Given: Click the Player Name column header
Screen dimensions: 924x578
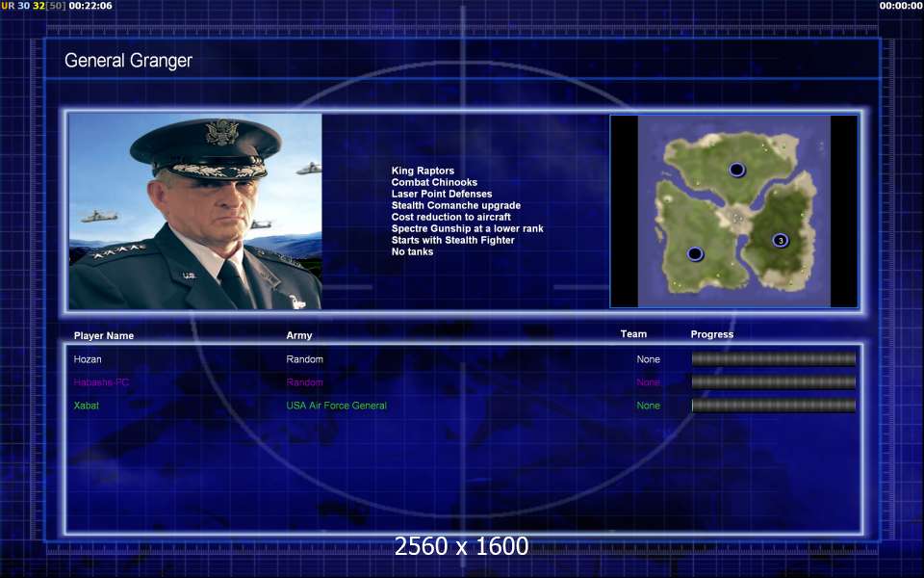Looking at the screenshot, I should (104, 335).
